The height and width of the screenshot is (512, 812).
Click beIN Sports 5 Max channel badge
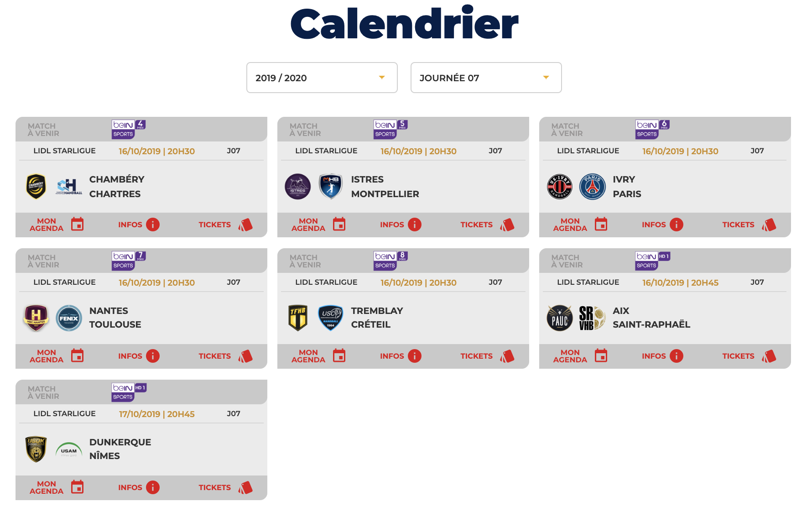tap(390, 129)
